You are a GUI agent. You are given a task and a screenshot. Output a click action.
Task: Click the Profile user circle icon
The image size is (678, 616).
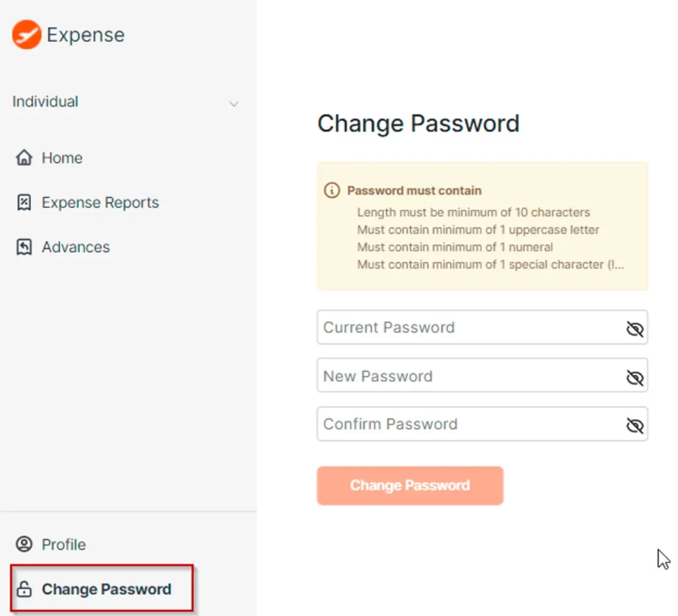tap(24, 544)
